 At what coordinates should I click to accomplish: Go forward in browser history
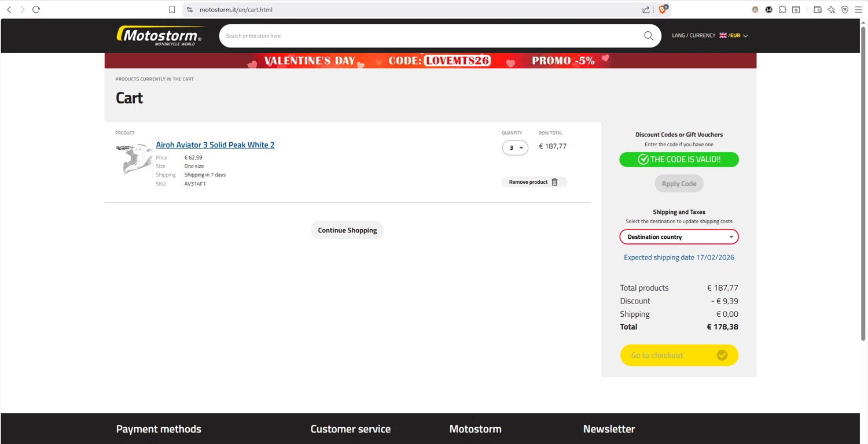23,9
